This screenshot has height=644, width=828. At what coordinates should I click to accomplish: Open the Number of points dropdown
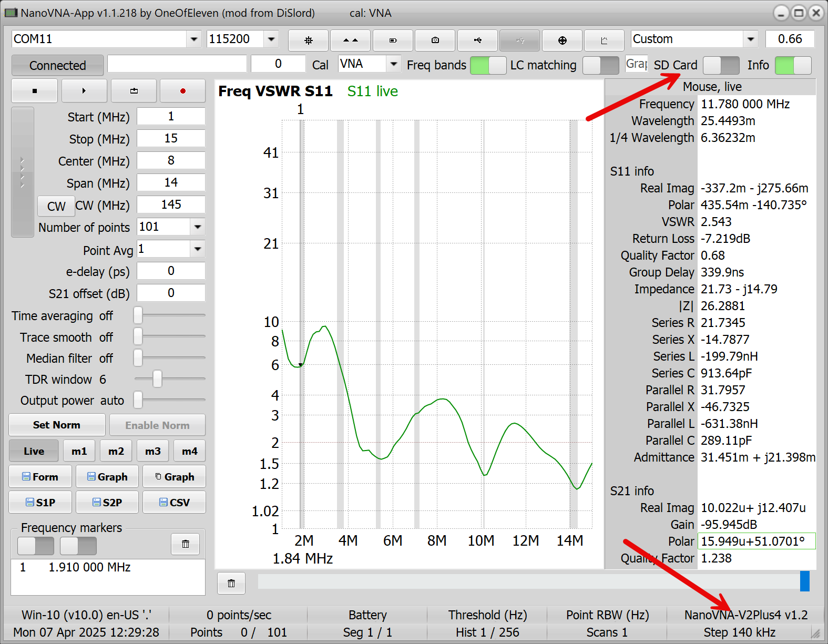(198, 227)
